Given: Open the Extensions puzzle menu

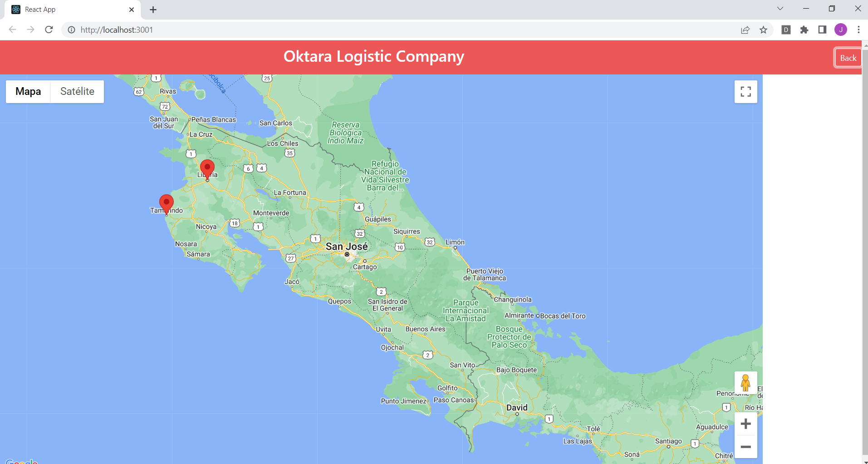Looking at the screenshot, I should (804, 30).
